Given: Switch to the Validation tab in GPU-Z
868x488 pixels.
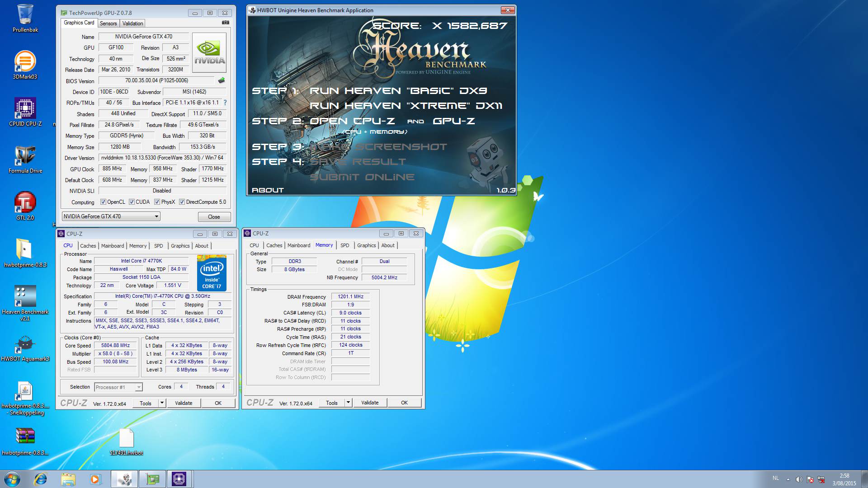Looking at the screenshot, I should click(x=132, y=23).
